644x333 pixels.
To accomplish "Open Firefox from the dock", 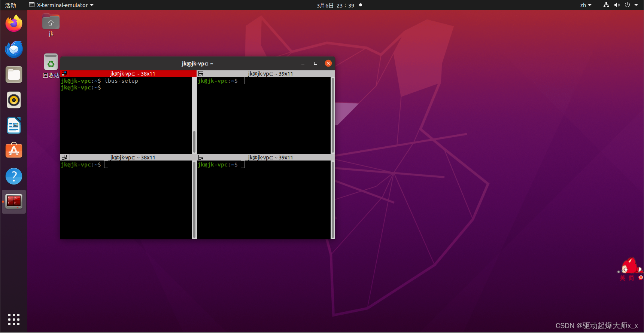I will pyautogui.click(x=14, y=24).
